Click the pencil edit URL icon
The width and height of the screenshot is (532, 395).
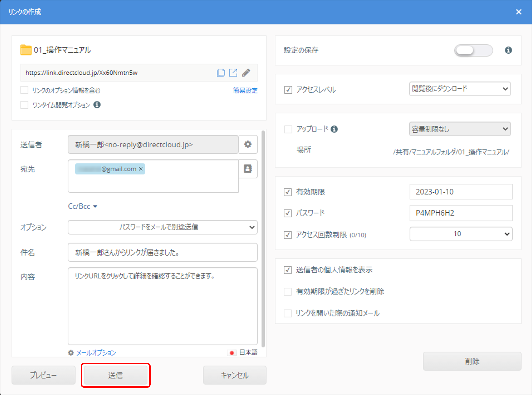tap(246, 73)
